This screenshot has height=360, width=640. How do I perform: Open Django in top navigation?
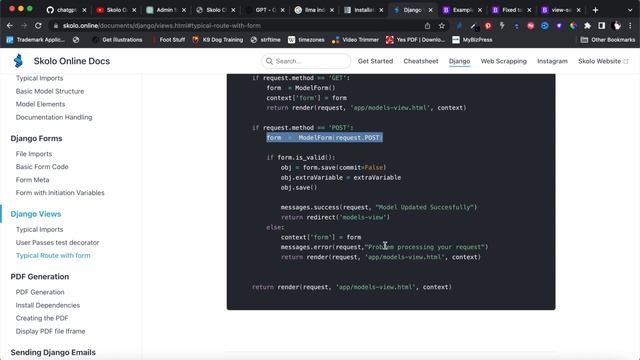tap(460, 61)
